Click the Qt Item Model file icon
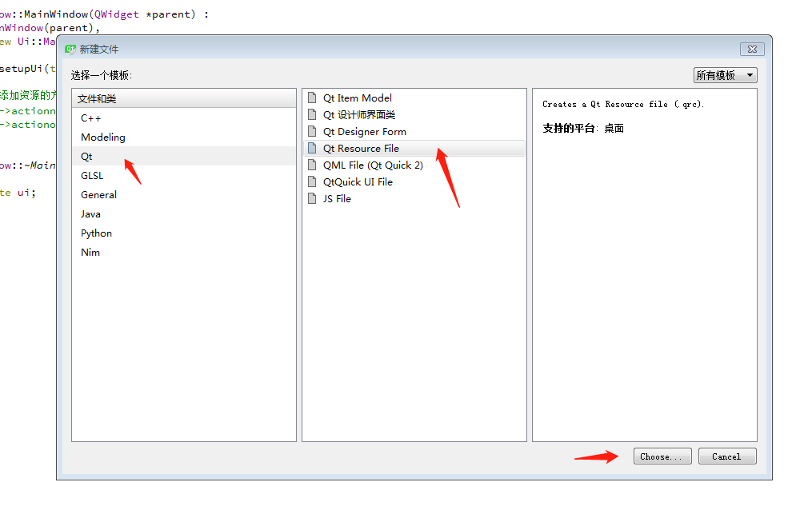 tap(312, 98)
